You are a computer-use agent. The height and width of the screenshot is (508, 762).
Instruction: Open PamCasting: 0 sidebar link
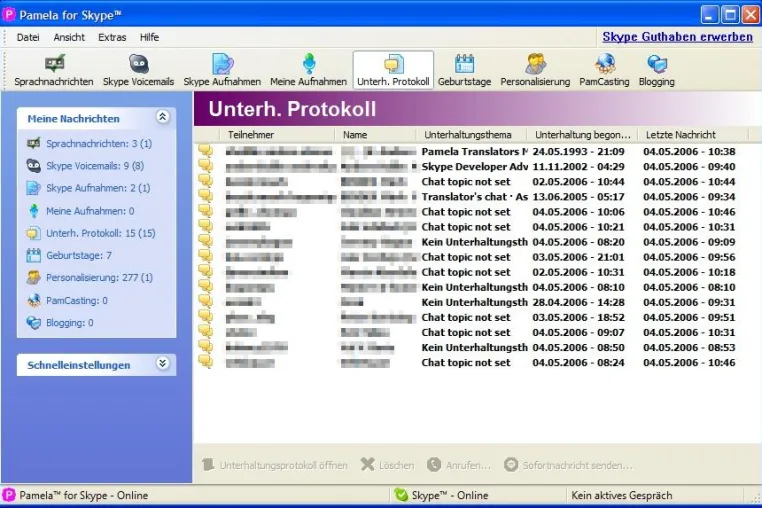click(x=77, y=300)
